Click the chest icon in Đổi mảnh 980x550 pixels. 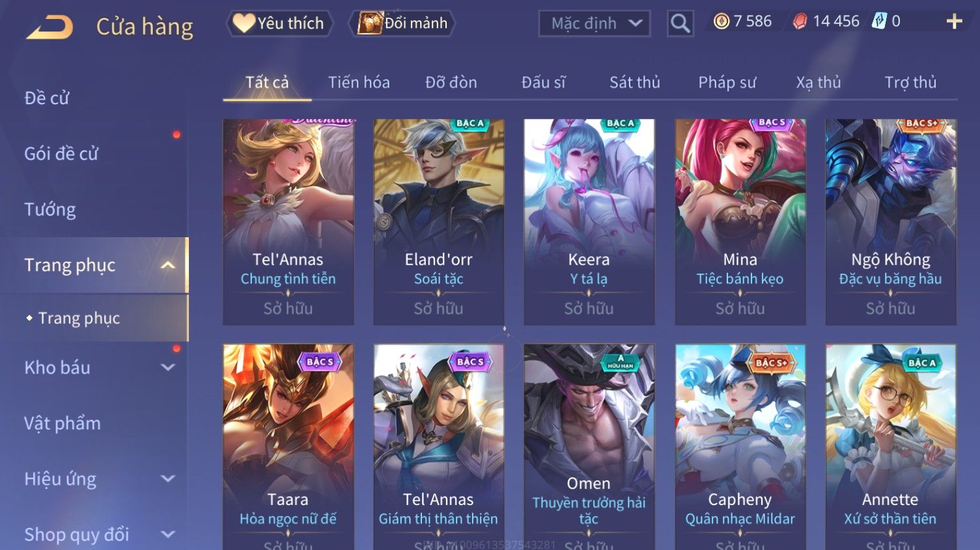(369, 23)
